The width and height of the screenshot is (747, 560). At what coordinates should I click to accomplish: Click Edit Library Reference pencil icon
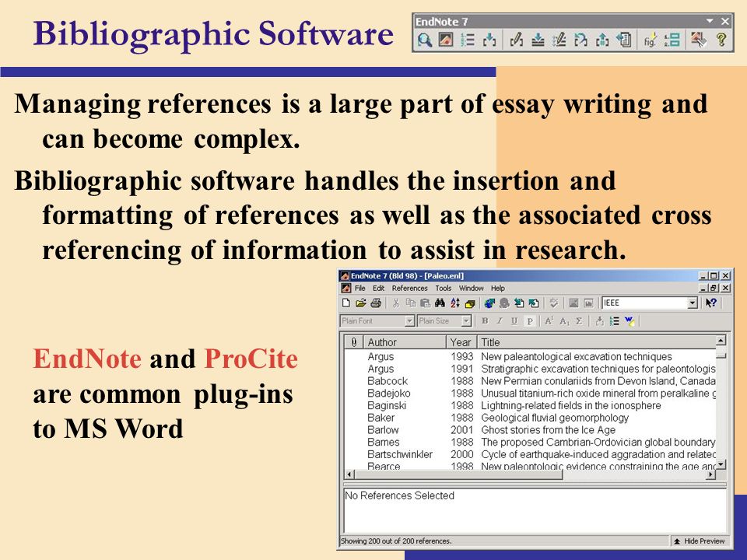pos(559,40)
